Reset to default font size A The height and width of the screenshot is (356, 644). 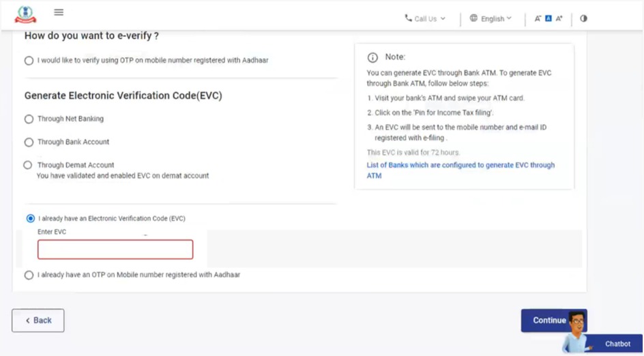point(548,18)
